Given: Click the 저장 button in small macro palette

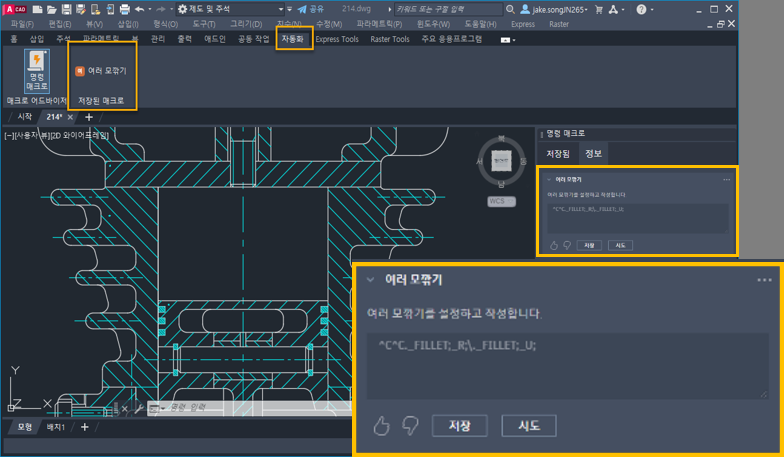Looking at the screenshot, I should coord(589,245).
